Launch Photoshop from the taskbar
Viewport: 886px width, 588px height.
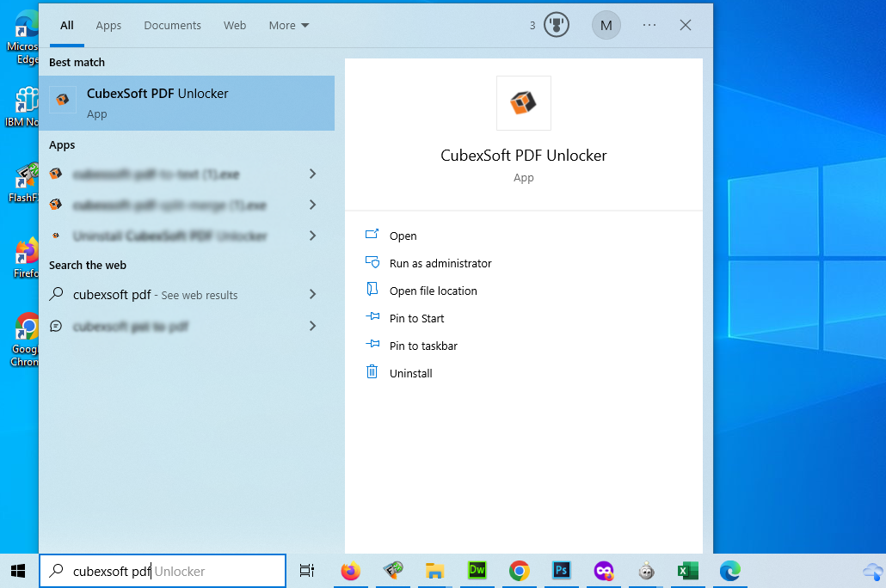561,571
